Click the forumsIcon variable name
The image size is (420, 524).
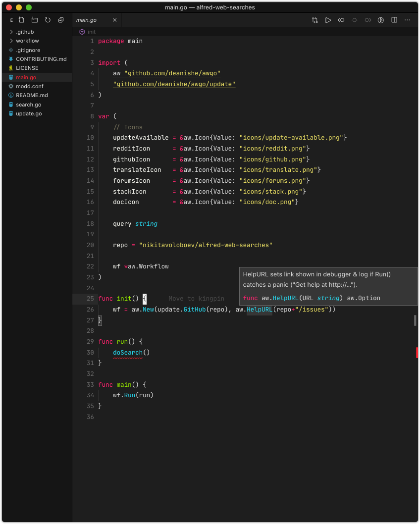tap(131, 181)
